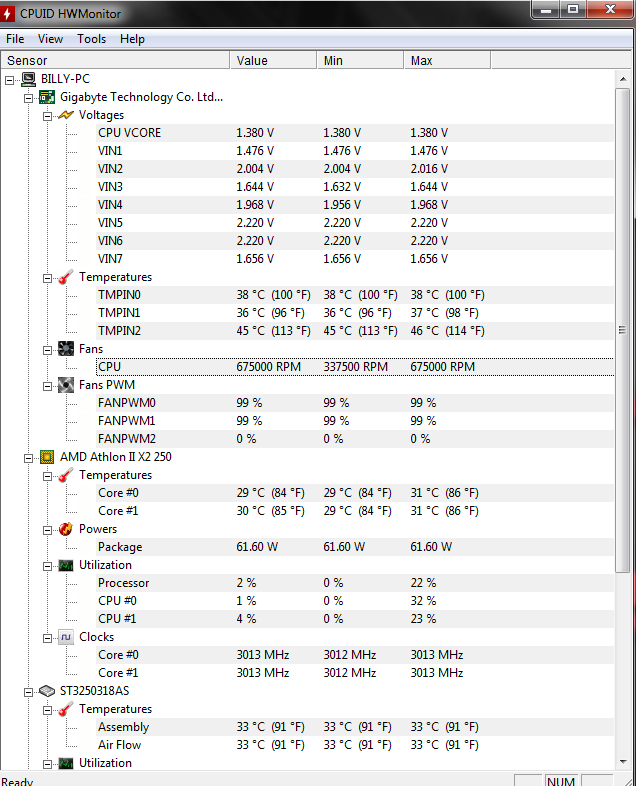
Task: Click the Voltages lightning icon
Action: pyautogui.click(x=66, y=115)
